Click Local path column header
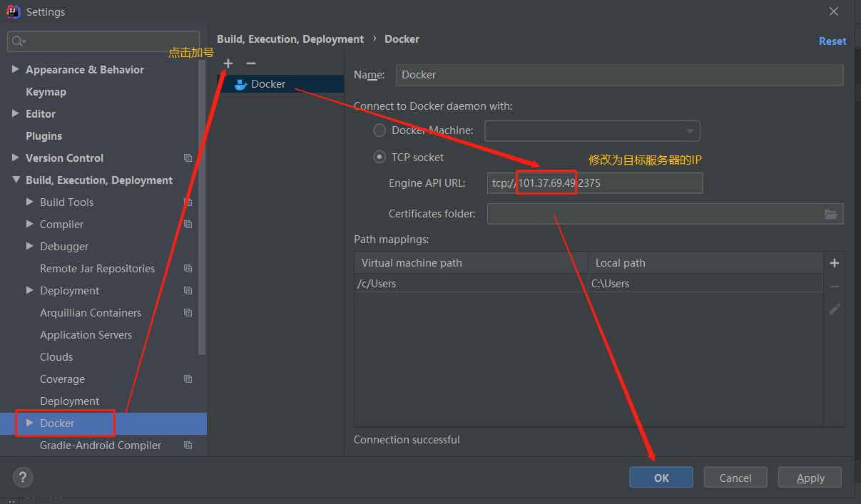The height and width of the screenshot is (504, 861). click(705, 263)
